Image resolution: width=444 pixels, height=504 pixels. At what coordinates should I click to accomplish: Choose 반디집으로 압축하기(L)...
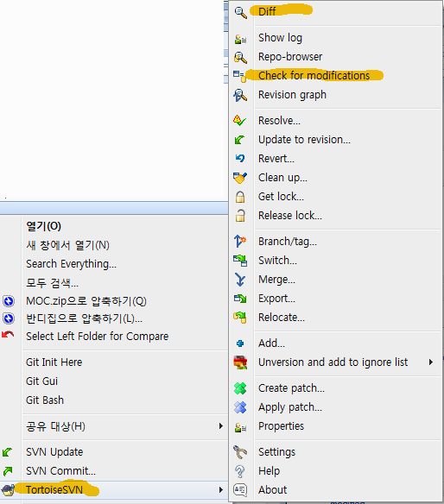(x=84, y=318)
